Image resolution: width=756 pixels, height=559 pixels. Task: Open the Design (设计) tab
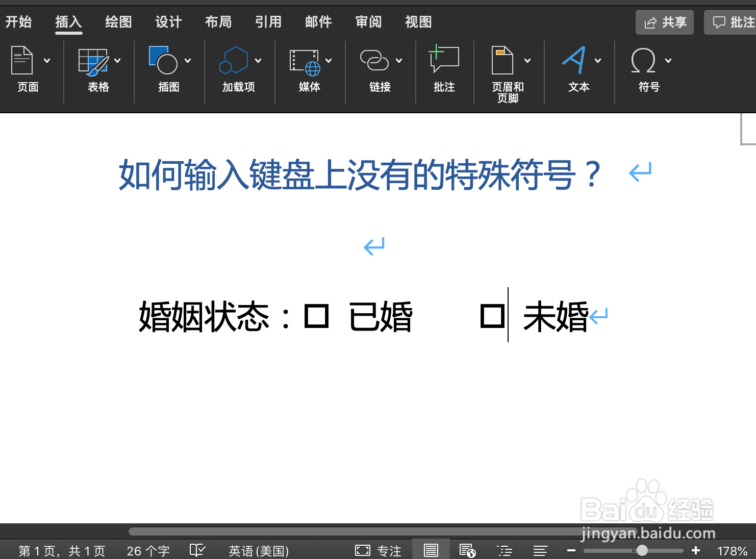coord(168,22)
